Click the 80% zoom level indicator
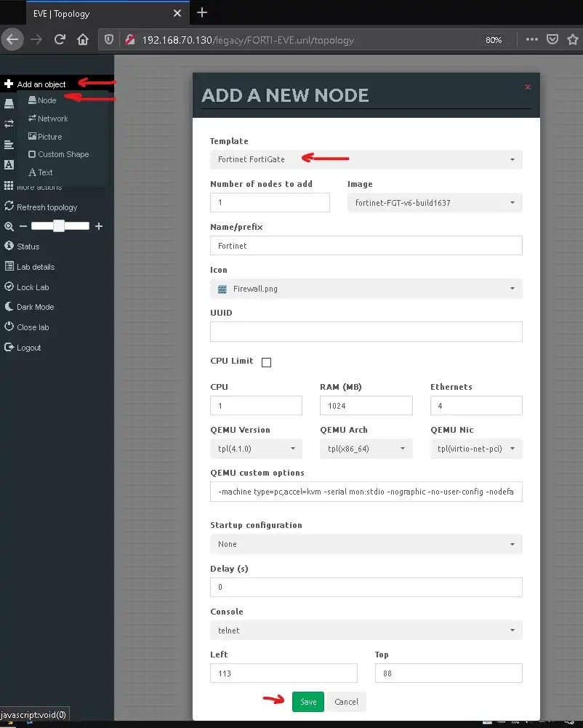 pos(494,40)
